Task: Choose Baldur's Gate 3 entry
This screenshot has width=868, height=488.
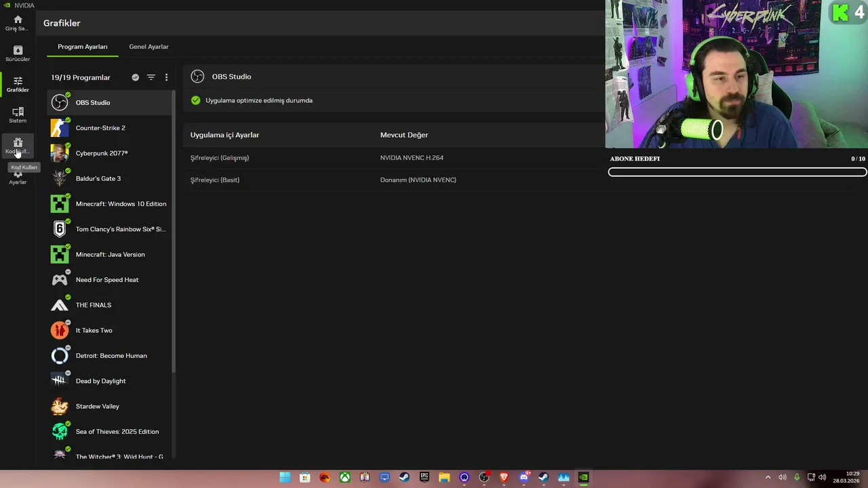Action: click(x=109, y=178)
